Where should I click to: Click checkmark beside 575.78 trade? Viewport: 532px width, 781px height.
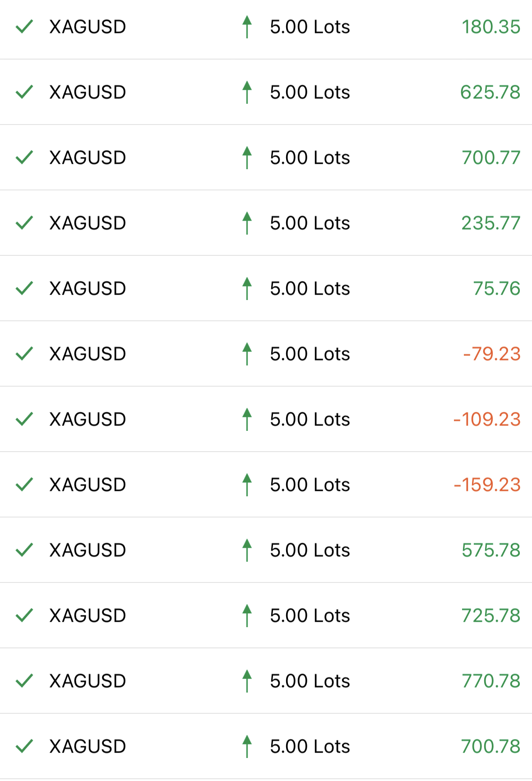24,550
